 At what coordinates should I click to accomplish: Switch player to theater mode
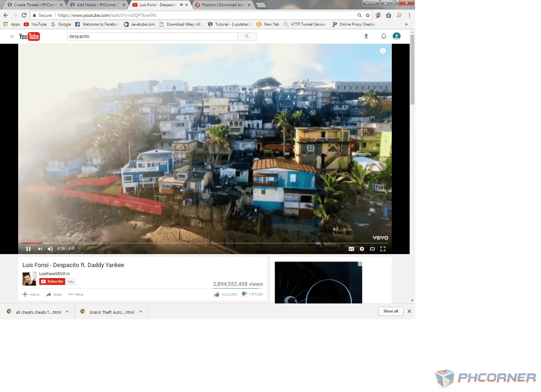[372, 249]
